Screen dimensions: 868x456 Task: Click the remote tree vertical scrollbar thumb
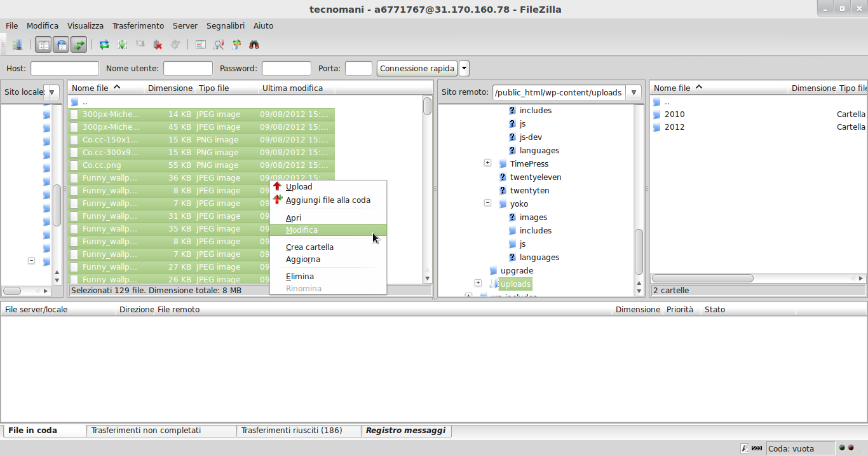[639, 252]
